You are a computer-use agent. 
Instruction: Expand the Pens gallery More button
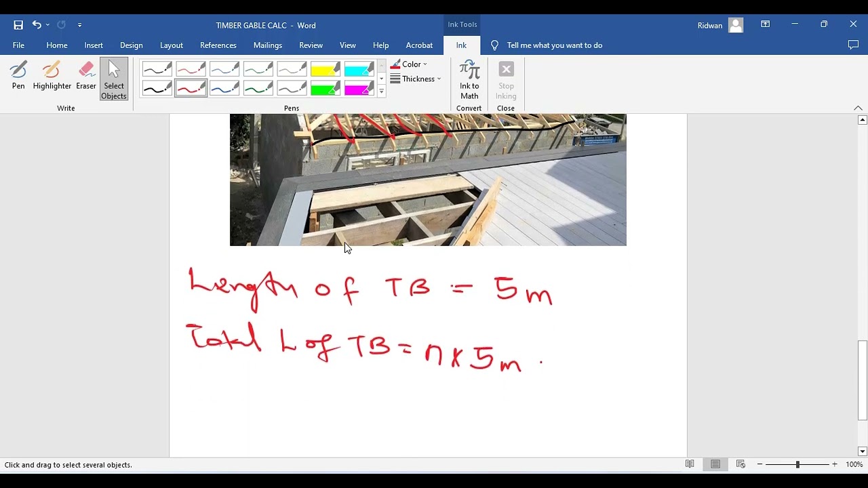point(382,91)
